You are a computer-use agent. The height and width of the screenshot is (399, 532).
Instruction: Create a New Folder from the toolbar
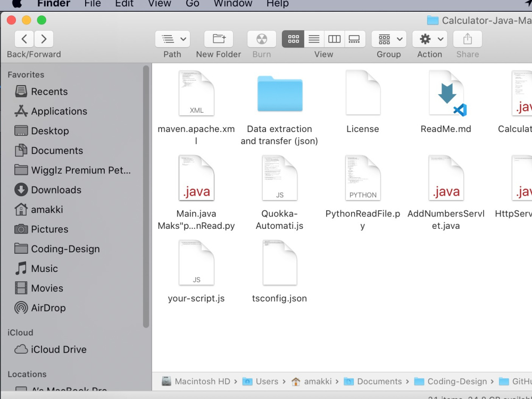[x=219, y=39]
